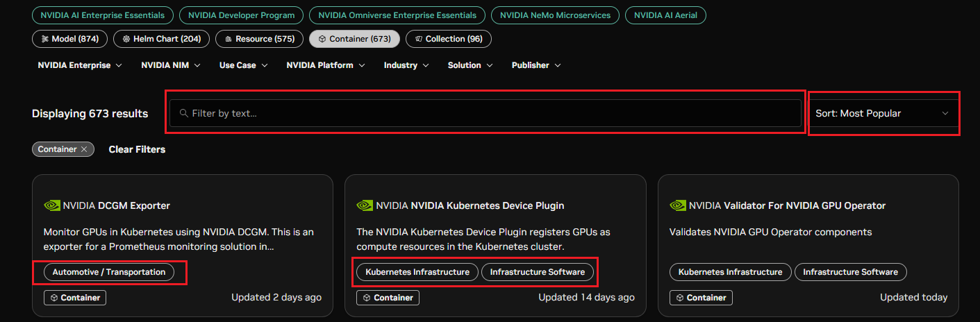This screenshot has height=322, width=980.
Task: Select Infrastructure Software tag on Device Plugin card
Action: pyautogui.click(x=538, y=272)
